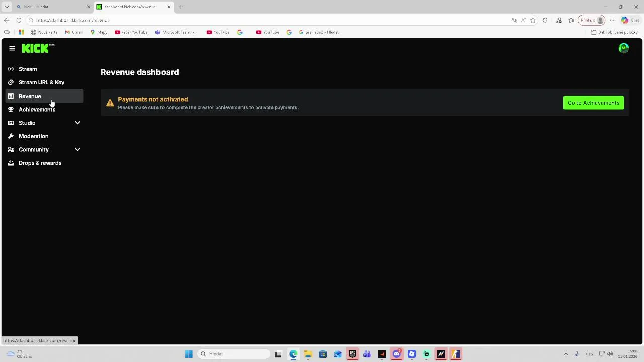Click the Revenue chart icon

(x=11, y=96)
